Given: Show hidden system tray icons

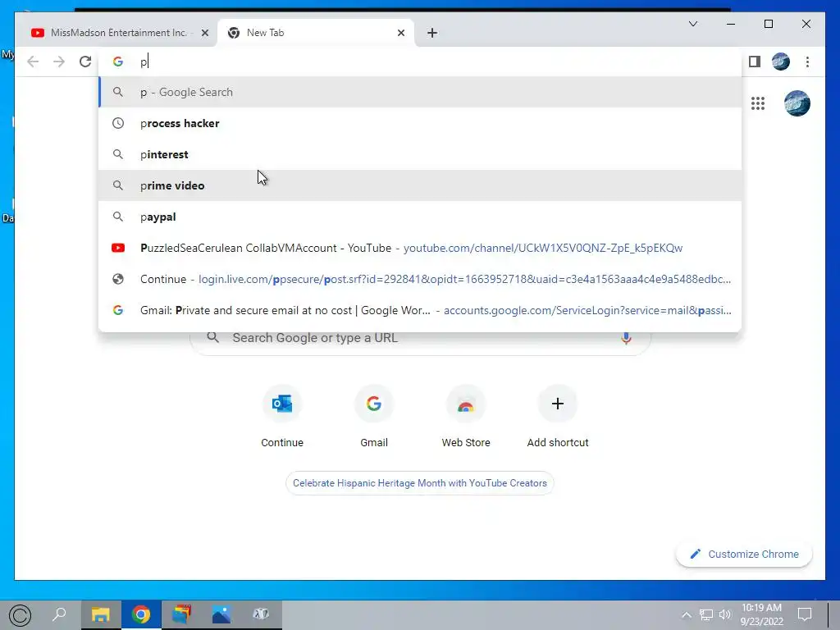Looking at the screenshot, I should coord(687,614).
